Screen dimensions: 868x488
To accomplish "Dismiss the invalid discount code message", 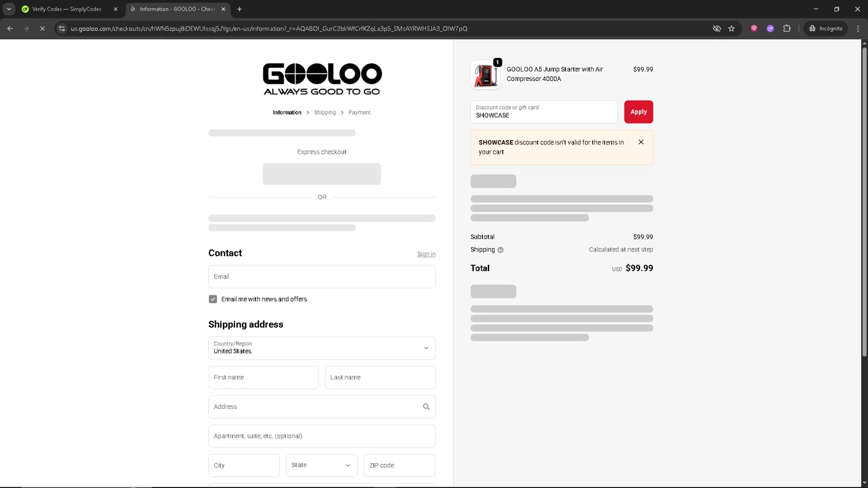I will click(641, 142).
